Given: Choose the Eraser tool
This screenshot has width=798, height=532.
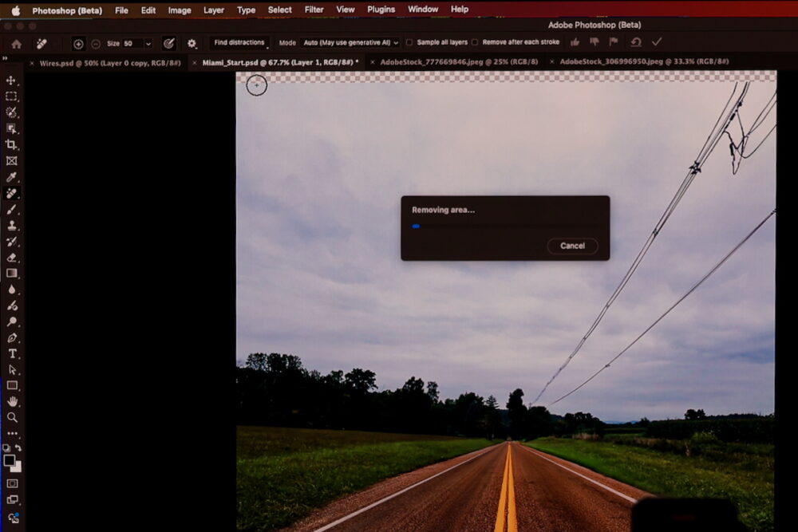Looking at the screenshot, I should pyautogui.click(x=11, y=258).
